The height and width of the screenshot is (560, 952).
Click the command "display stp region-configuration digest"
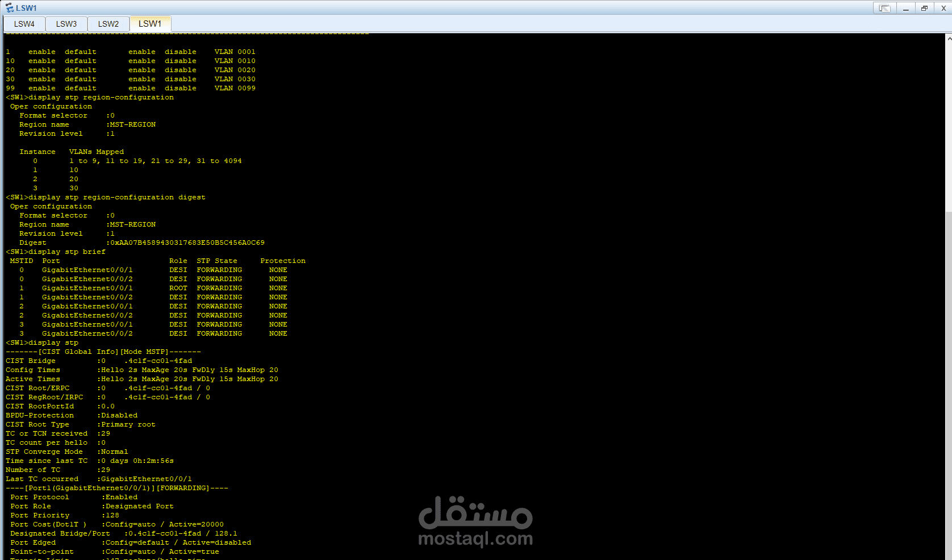117,197
